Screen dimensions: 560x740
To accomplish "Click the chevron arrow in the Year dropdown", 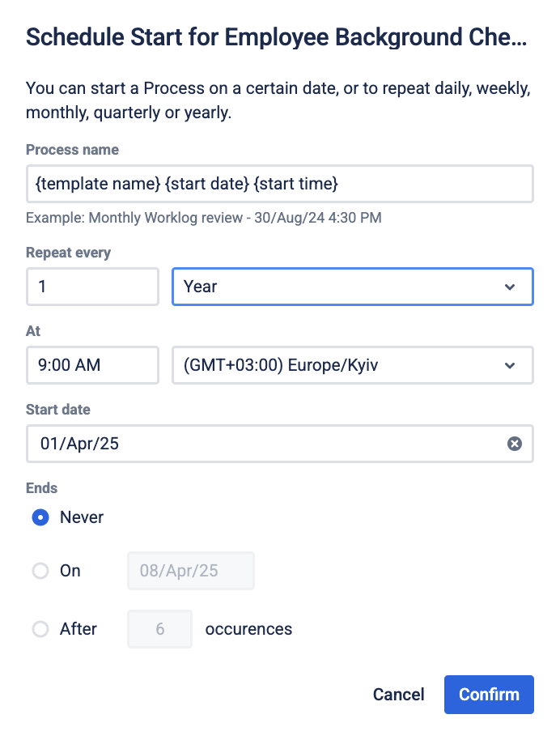I will click(x=509, y=287).
